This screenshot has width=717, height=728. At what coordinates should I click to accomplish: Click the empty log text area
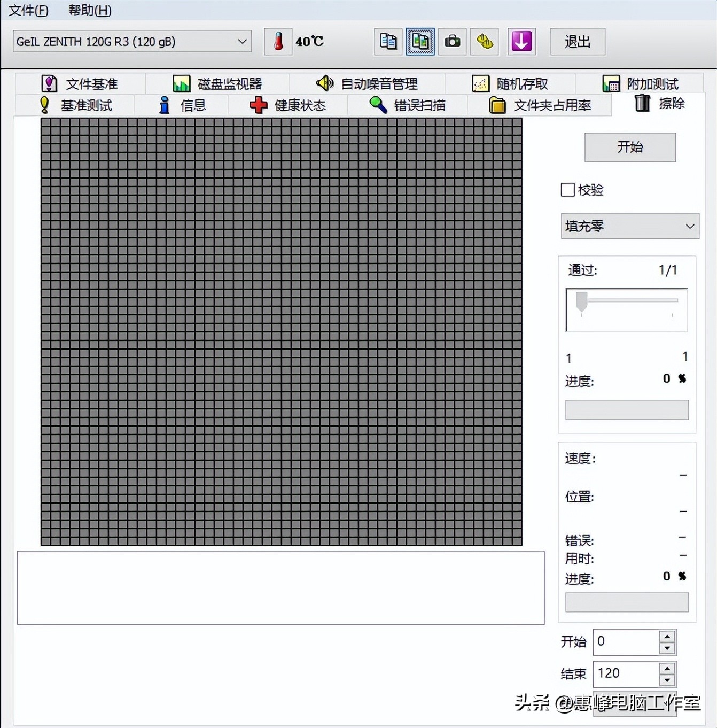pos(280,588)
